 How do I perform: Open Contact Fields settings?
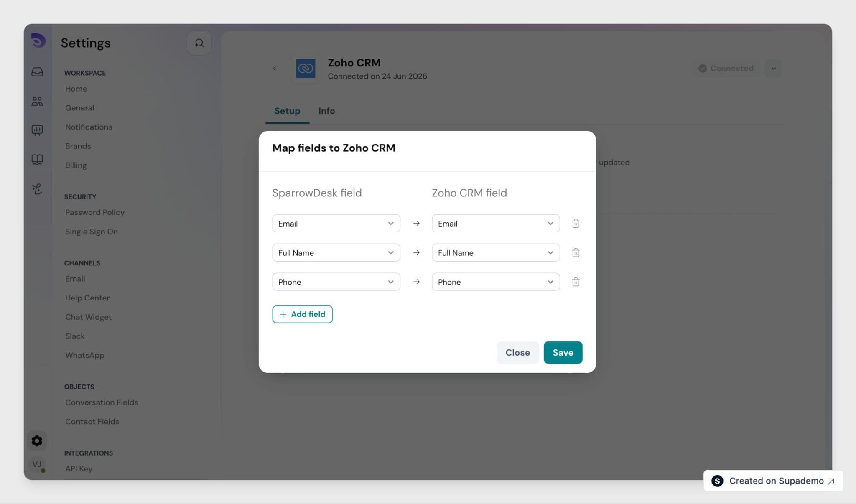coord(92,422)
